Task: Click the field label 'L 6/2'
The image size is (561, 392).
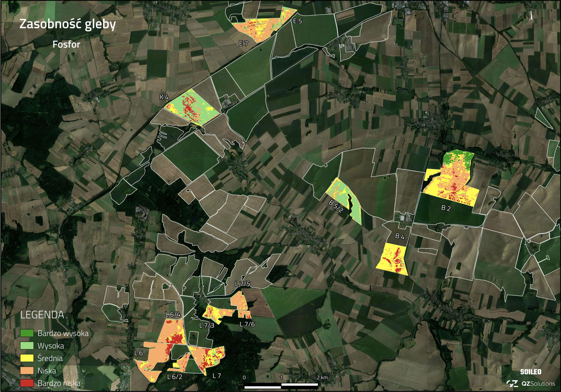Action: pos(175,377)
